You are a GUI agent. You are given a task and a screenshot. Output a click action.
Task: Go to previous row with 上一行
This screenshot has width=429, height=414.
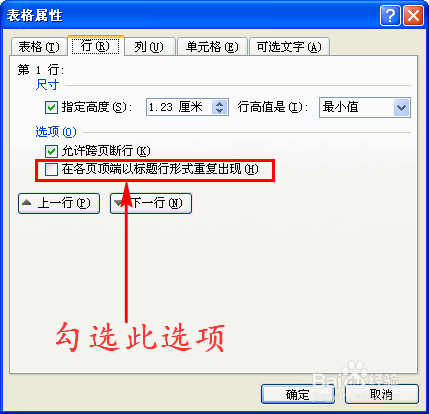59,203
